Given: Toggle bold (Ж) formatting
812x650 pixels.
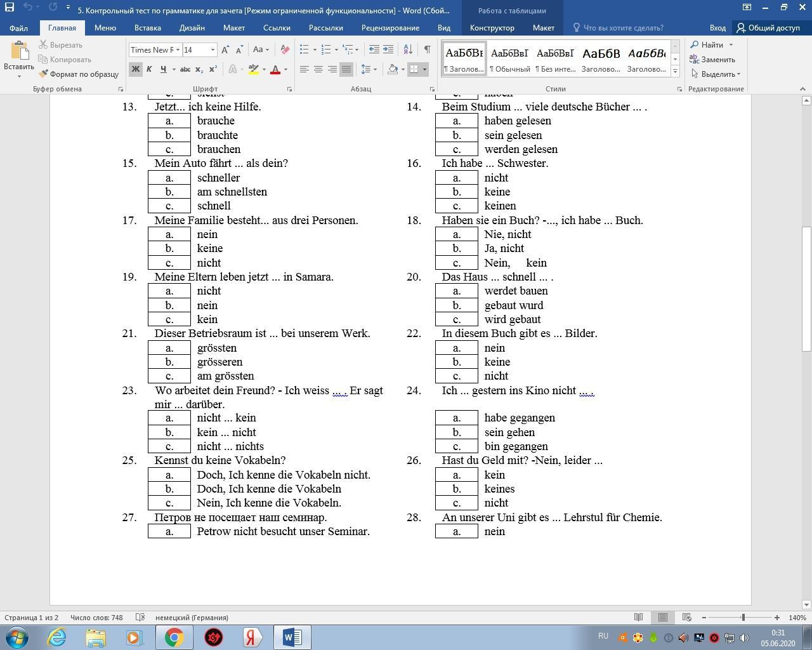Looking at the screenshot, I should (x=135, y=69).
